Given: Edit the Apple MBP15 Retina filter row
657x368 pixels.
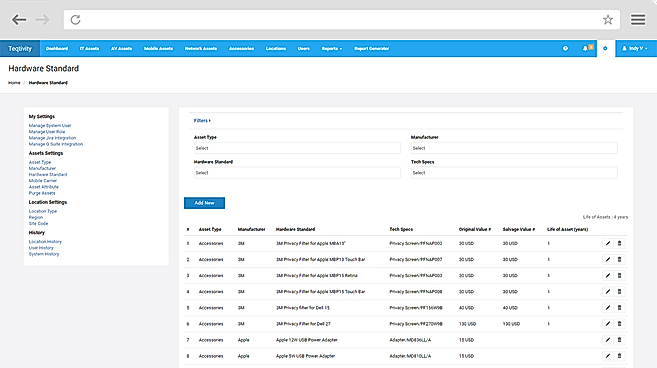Looking at the screenshot, I should [x=608, y=275].
